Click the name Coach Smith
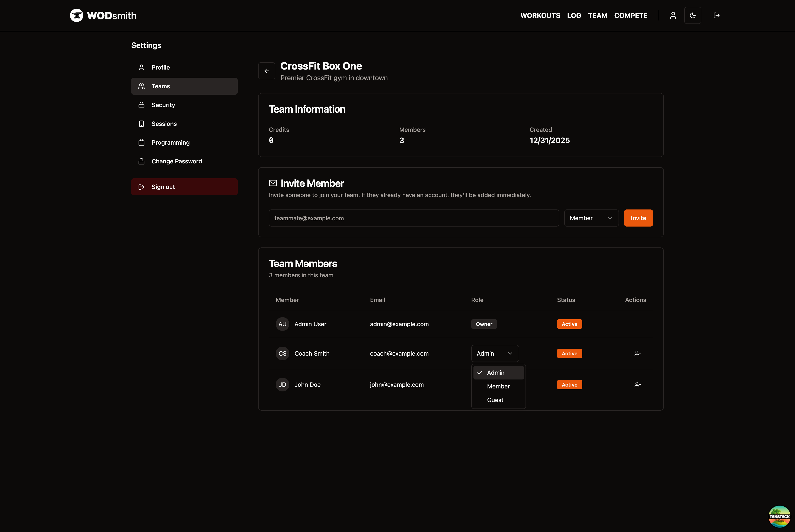795x532 pixels. click(x=312, y=353)
